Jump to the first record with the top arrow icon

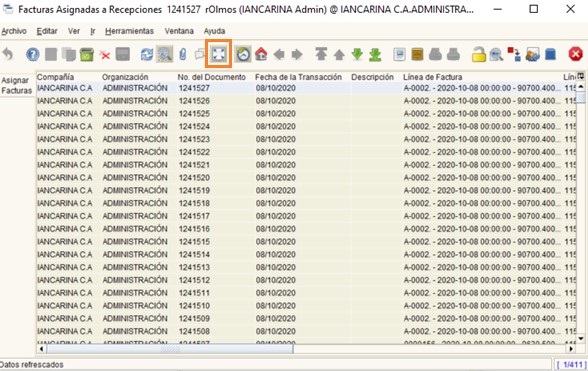[321, 55]
